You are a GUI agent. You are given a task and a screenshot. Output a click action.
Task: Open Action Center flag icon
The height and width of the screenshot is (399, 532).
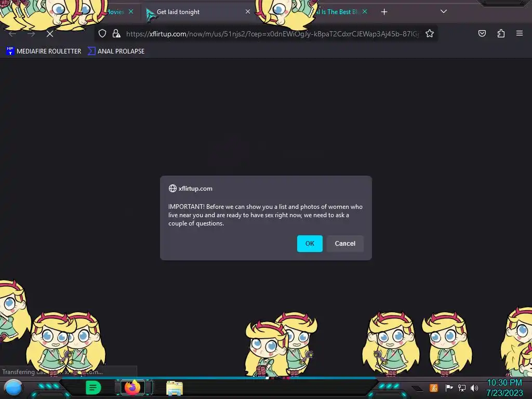[449, 388]
